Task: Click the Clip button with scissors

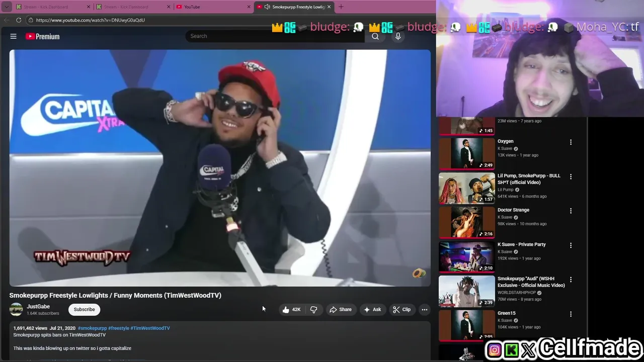Action: [402, 310]
